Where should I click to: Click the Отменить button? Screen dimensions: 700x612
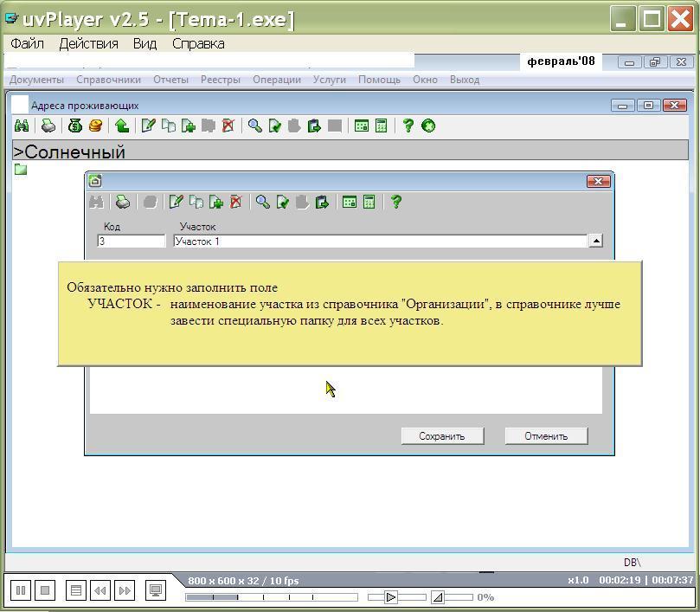tap(546, 436)
